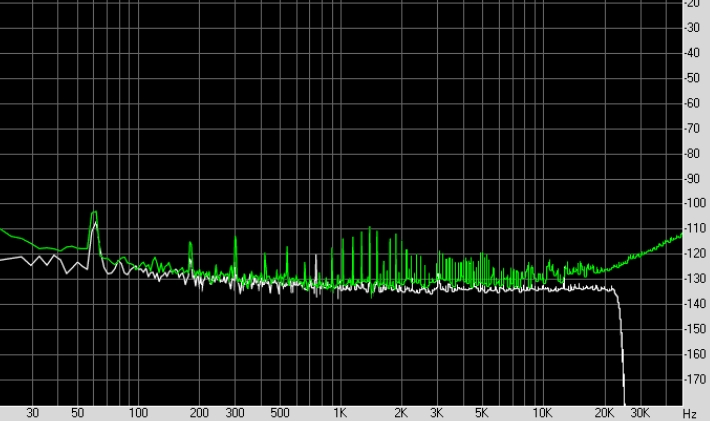Click the -50 dB level label

[x=691, y=78]
